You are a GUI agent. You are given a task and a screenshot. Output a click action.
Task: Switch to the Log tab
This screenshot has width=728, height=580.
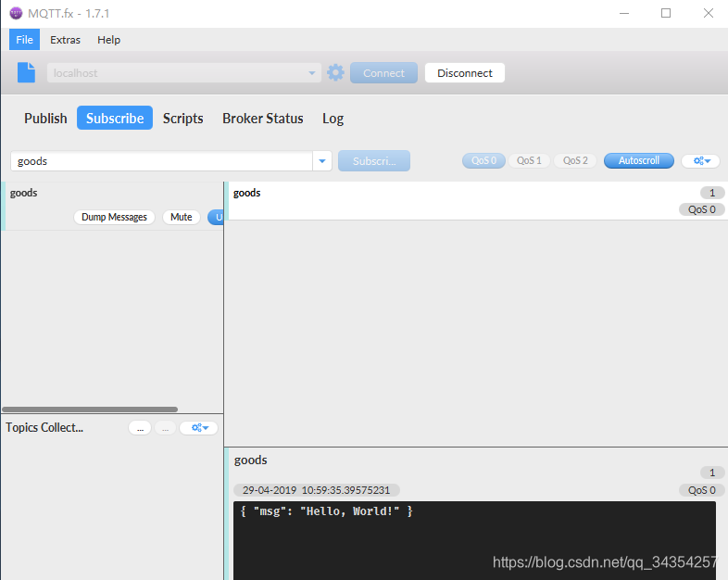pyautogui.click(x=333, y=119)
